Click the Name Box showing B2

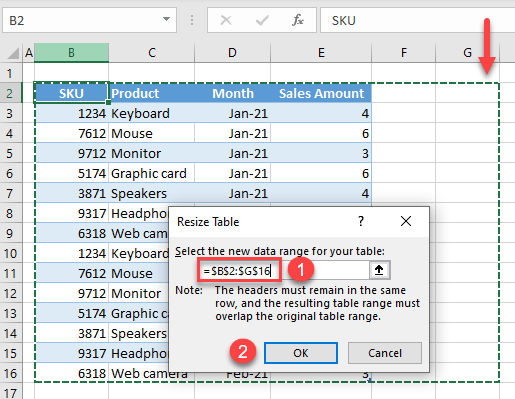89,20
